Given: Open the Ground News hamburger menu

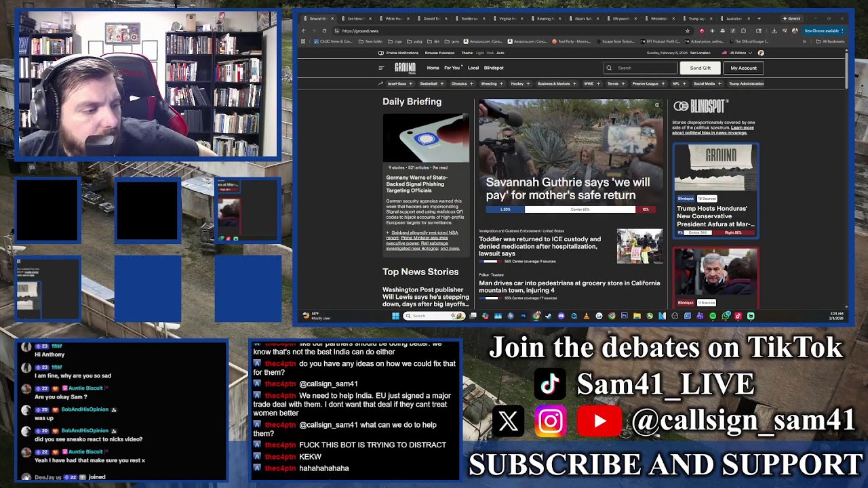Looking at the screenshot, I should (x=381, y=68).
